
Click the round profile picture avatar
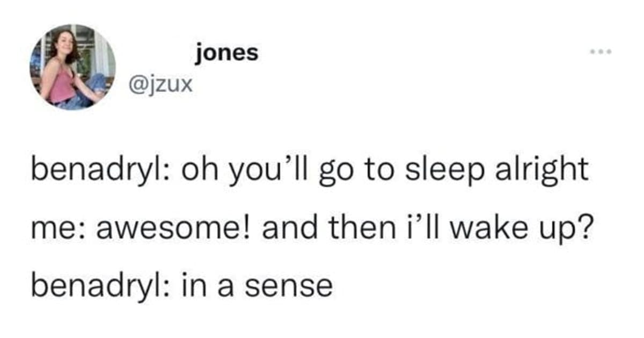point(72,67)
